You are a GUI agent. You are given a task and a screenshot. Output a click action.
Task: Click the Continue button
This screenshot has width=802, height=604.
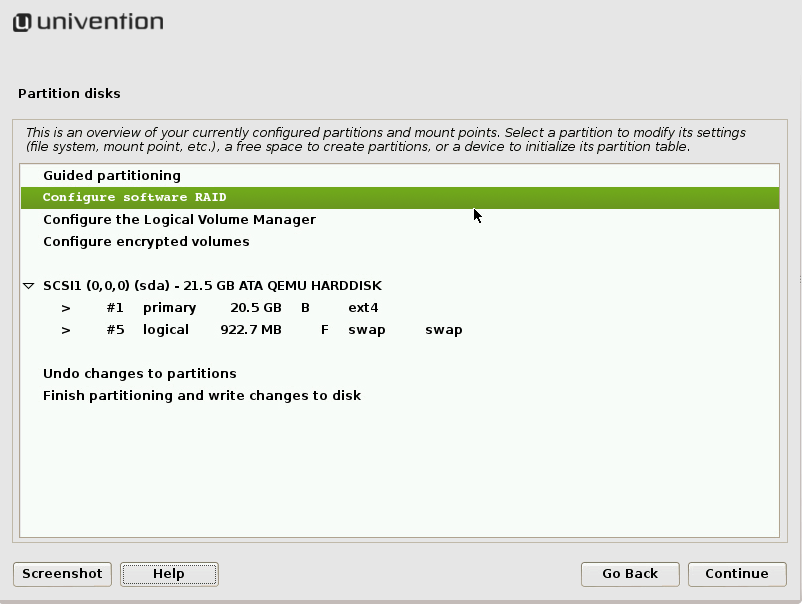point(736,574)
